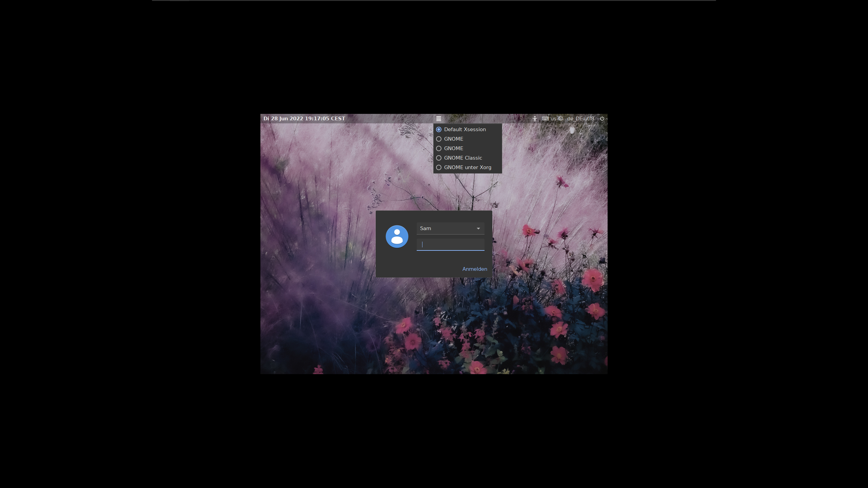The image size is (868, 488).
Task: Click the keyboard layout icon
Action: point(545,119)
